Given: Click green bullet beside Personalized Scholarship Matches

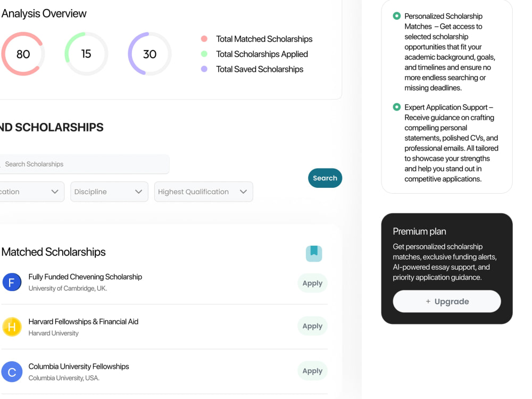Looking at the screenshot, I should (x=397, y=16).
